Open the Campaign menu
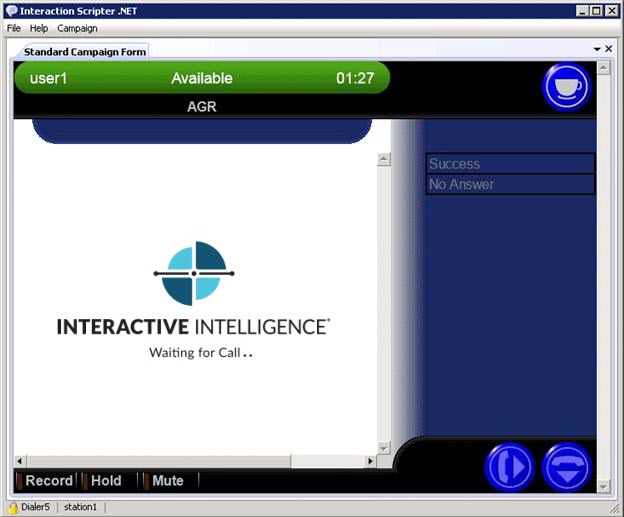Viewport: 624px width, 517px height. (x=77, y=28)
